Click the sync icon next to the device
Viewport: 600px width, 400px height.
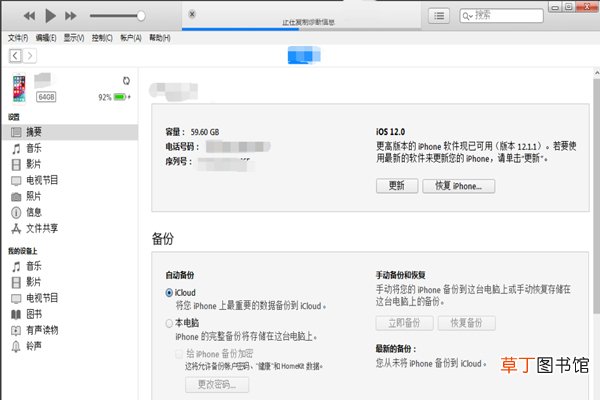coord(126,81)
